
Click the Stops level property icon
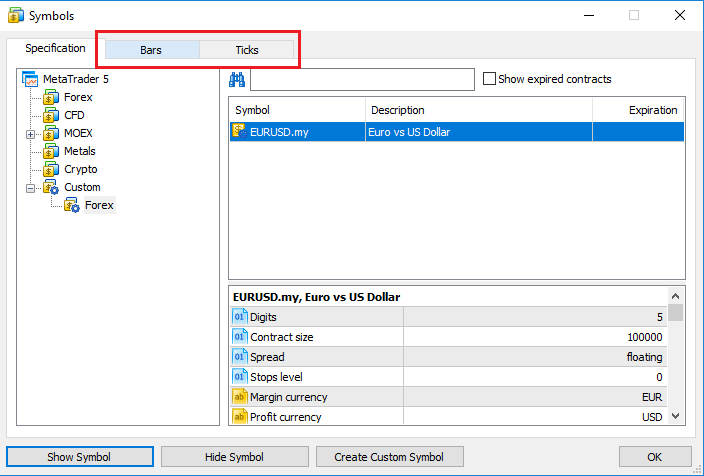(x=239, y=377)
